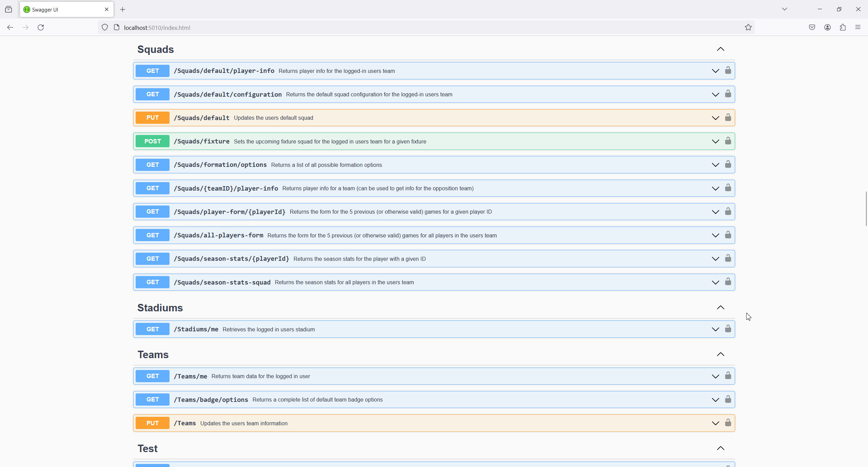Open the browser extensions icon

point(843,27)
